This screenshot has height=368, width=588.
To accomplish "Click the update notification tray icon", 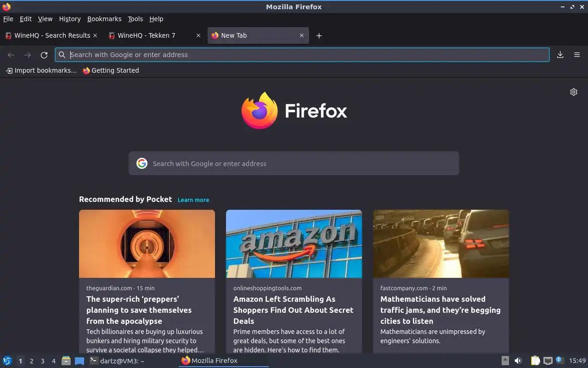I will click(x=559, y=360).
